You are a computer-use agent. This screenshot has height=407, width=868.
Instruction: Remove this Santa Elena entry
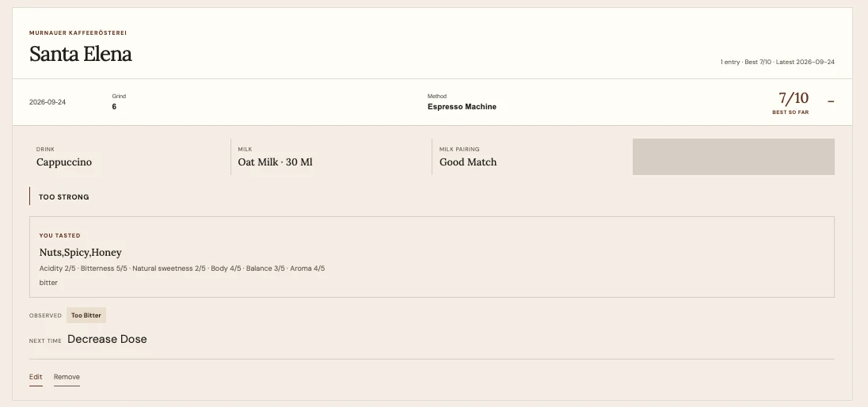coord(67,377)
